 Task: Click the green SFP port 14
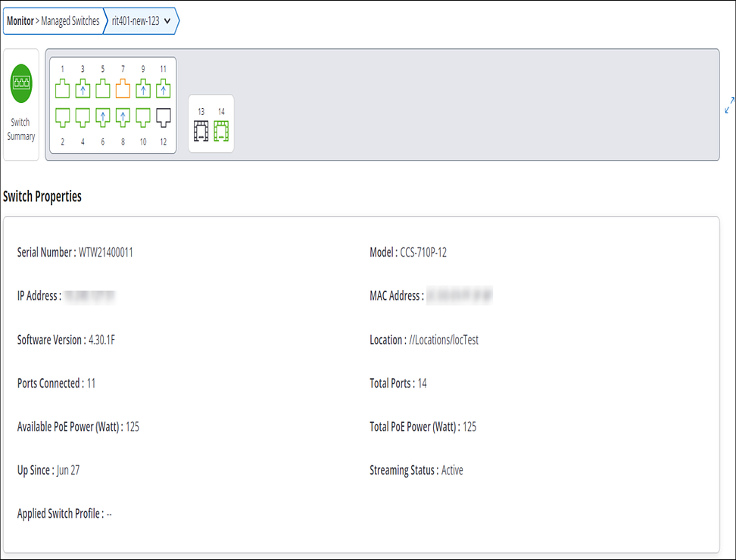click(221, 131)
